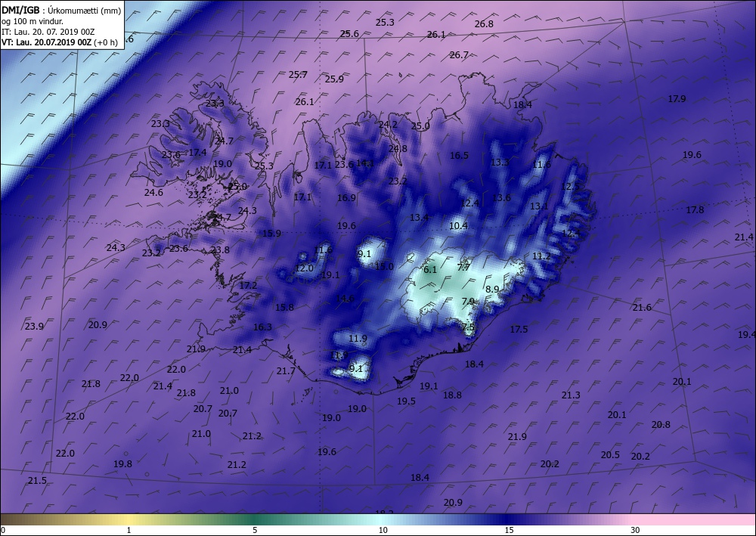The height and width of the screenshot is (536, 756).
Task: Click the 7.7 value on the glacier
Action: (x=464, y=267)
